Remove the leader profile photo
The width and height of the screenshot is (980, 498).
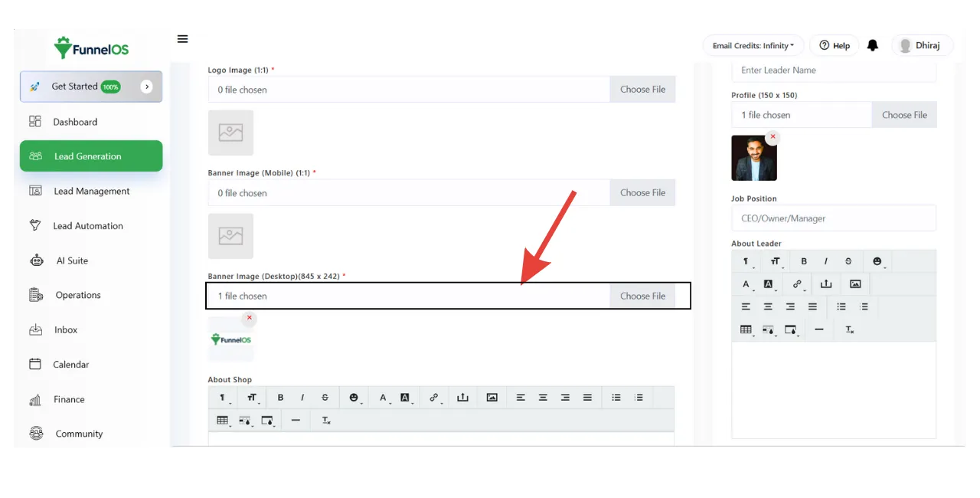(773, 137)
